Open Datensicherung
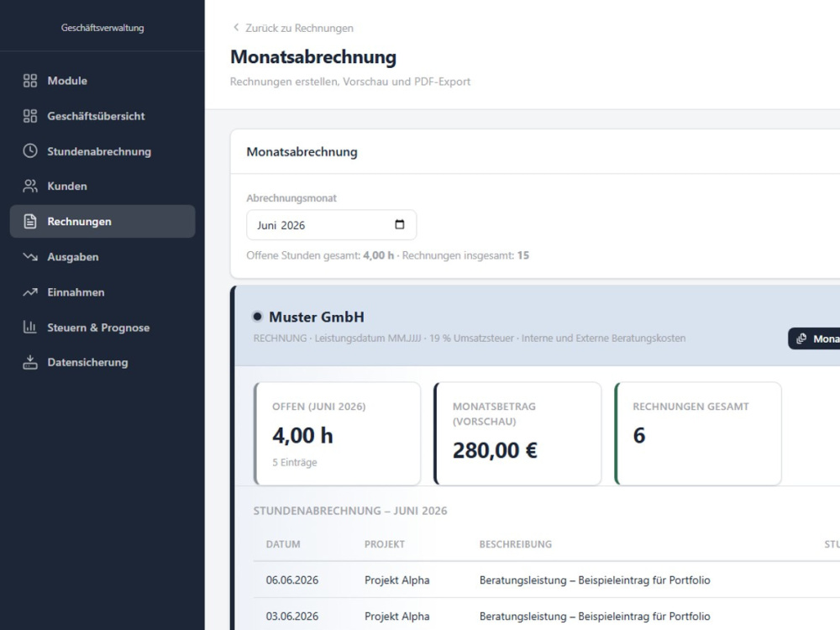This screenshot has width=840, height=630. (x=102, y=362)
